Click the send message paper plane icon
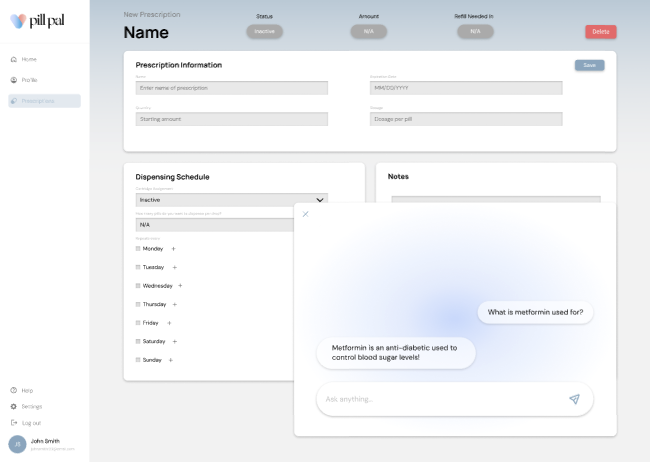650x462 pixels. 574,399
